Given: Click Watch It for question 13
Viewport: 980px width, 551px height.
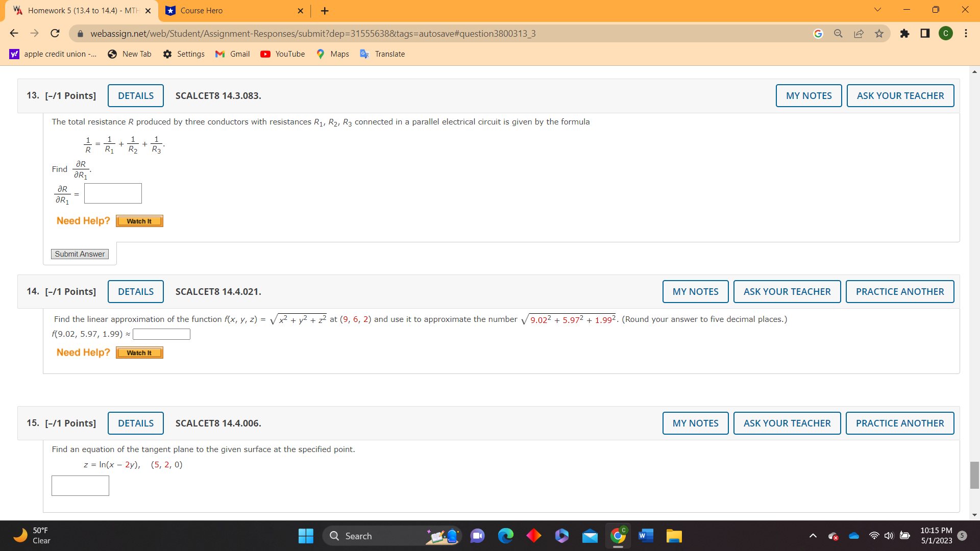Looking at the screenshot, I should [x=139, y=221].
